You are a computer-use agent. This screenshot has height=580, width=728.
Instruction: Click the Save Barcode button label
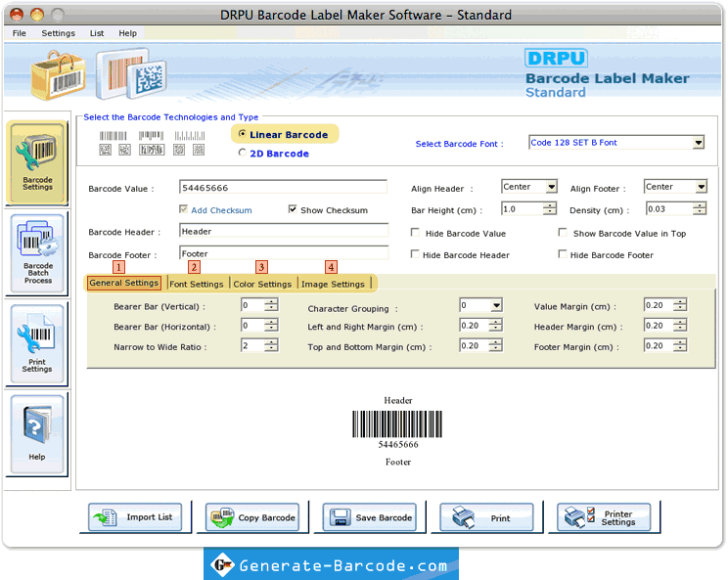click(384, 517)
